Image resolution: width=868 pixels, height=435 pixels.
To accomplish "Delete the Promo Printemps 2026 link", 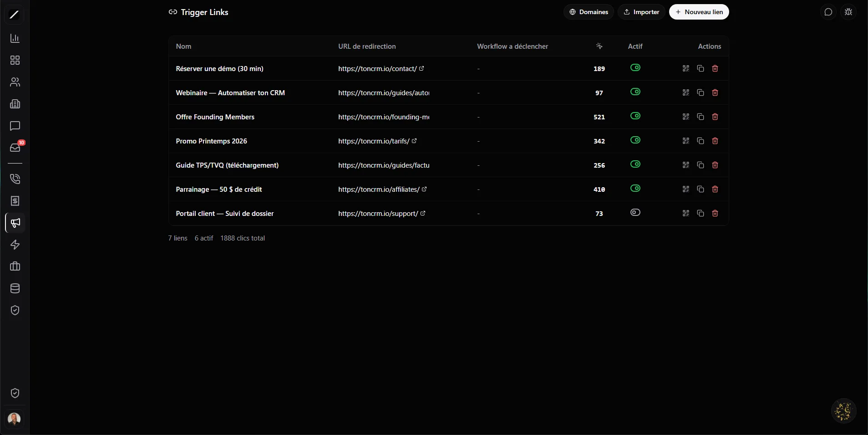I will pyautogui.click(x=715, y=141).
